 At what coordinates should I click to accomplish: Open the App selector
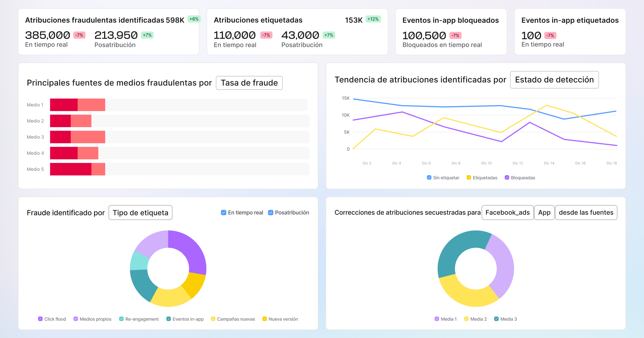coord(544,212)
